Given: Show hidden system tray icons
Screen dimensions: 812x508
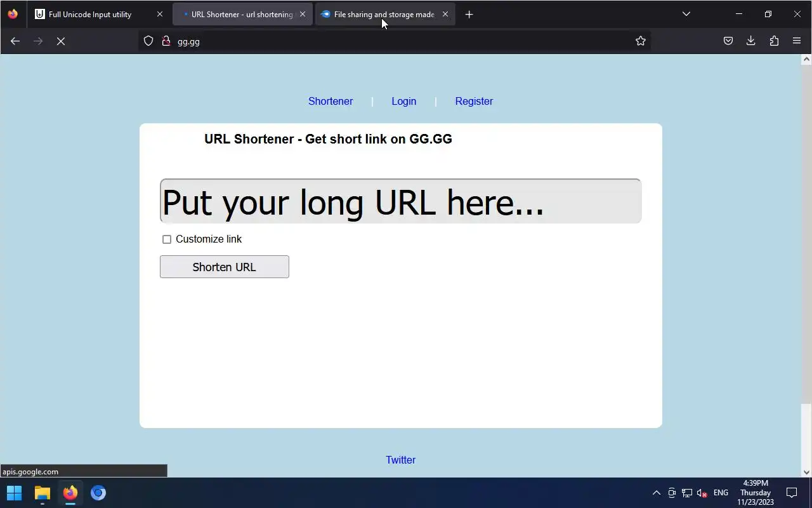Looking at the screenshot, I should pos(657,493).
